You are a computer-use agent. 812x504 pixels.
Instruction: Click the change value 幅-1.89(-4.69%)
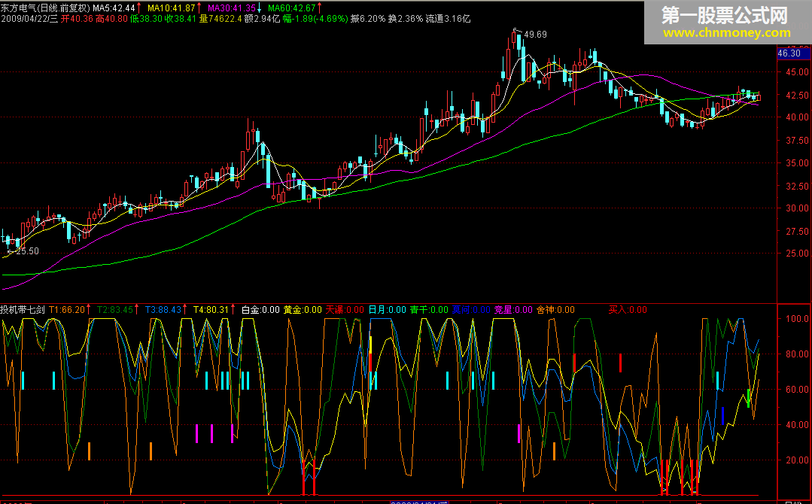pyautogui.click(x=315, y=19)
